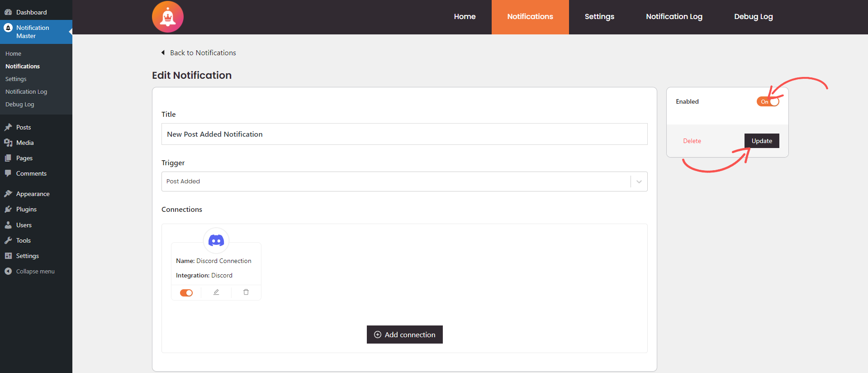Open Settings in the Notification Master submenu
Image resolution: width=868 pixels, height=373 pixels.
click(x=16, y=79)
